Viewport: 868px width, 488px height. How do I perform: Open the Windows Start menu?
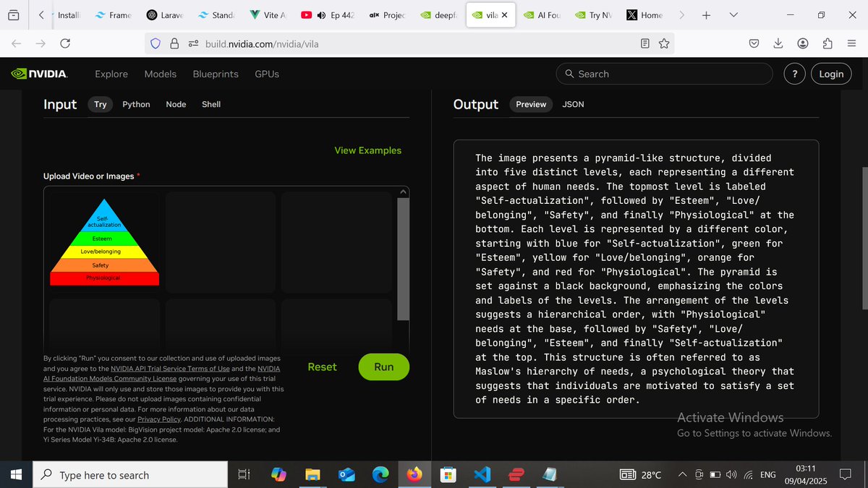[x=16, y=475]
